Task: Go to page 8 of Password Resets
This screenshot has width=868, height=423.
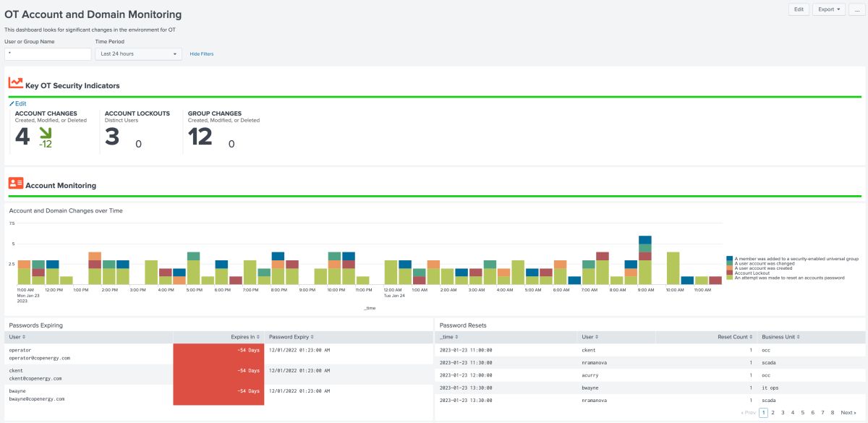Action: (x=833, y=412)
